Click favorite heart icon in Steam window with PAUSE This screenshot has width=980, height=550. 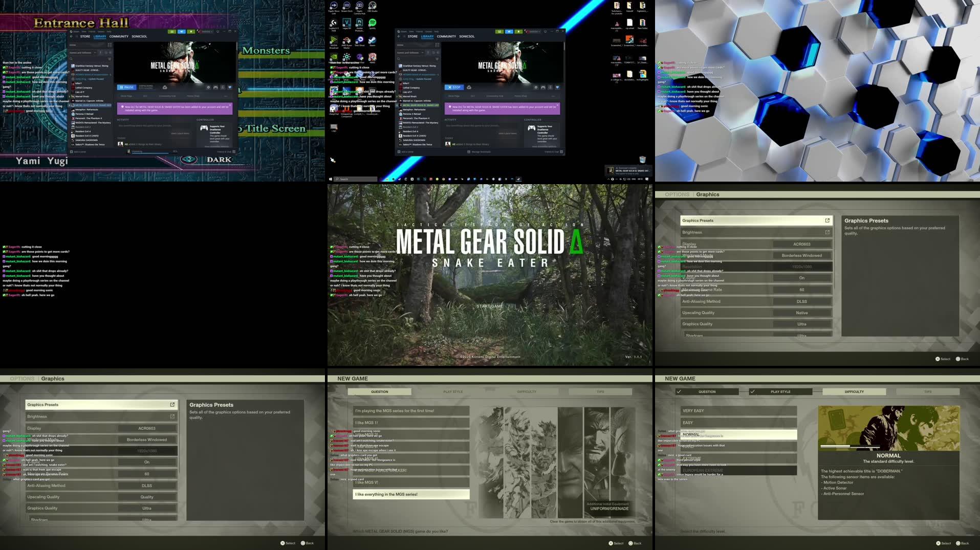point(230,87)
